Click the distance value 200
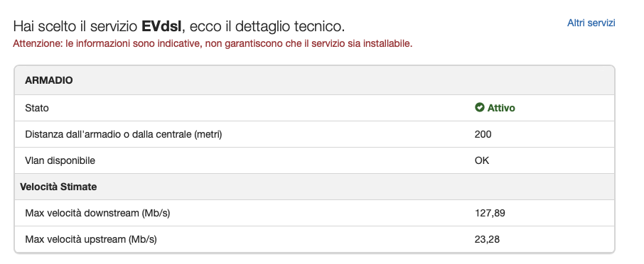The height and width of the screenshot is (264, 644). tap(483, 134)
